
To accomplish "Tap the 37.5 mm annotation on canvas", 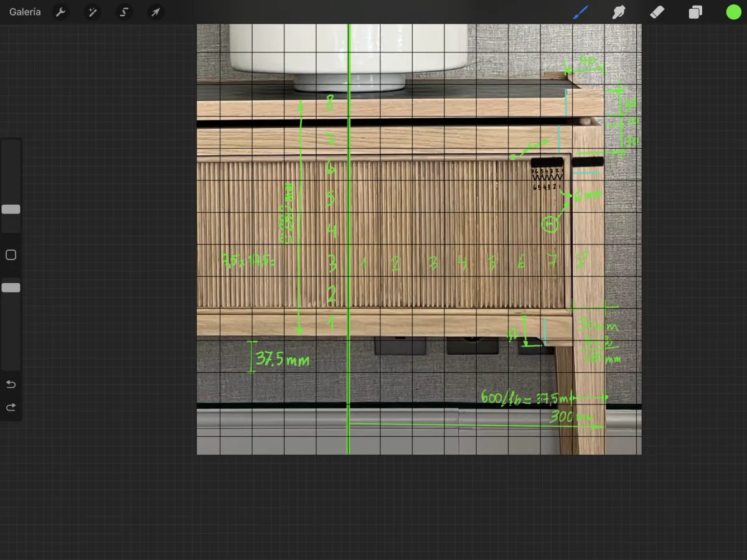I will pyautogui.click(x=282, y=359).
